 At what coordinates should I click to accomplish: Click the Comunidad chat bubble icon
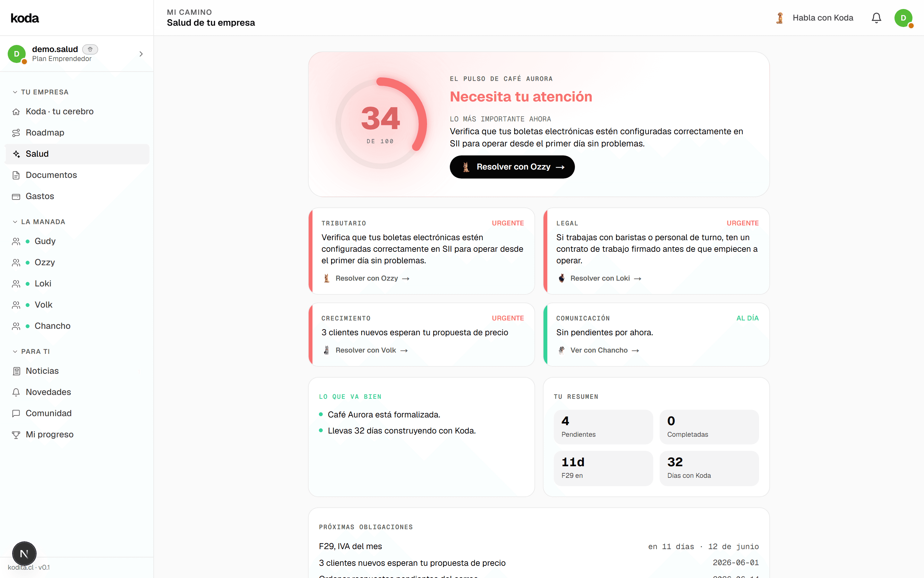pos(16,414)
